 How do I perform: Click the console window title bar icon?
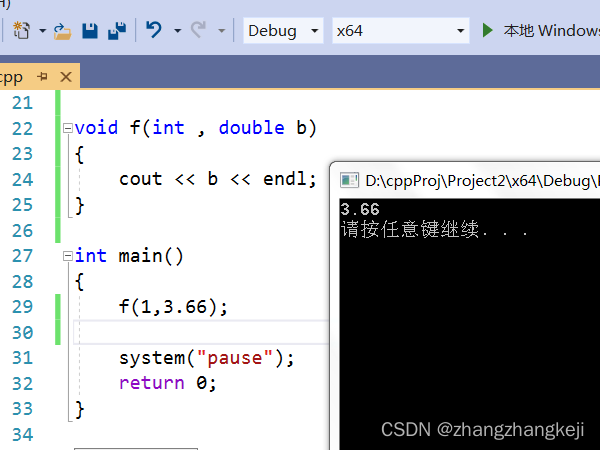[349, 181]
